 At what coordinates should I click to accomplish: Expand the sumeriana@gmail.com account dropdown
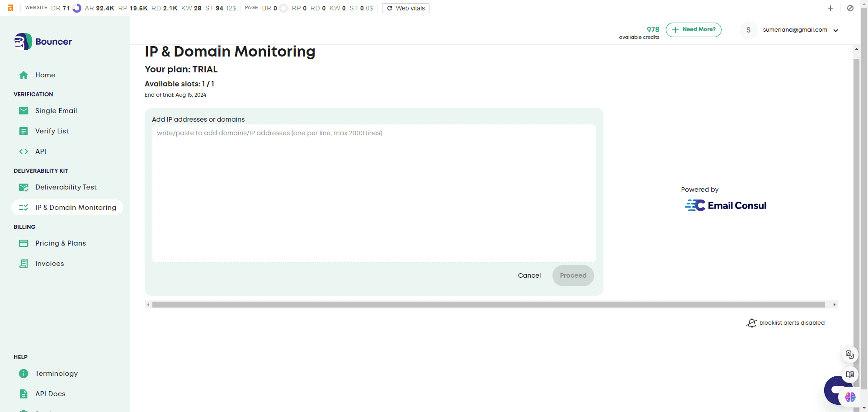tap(836, 30)
